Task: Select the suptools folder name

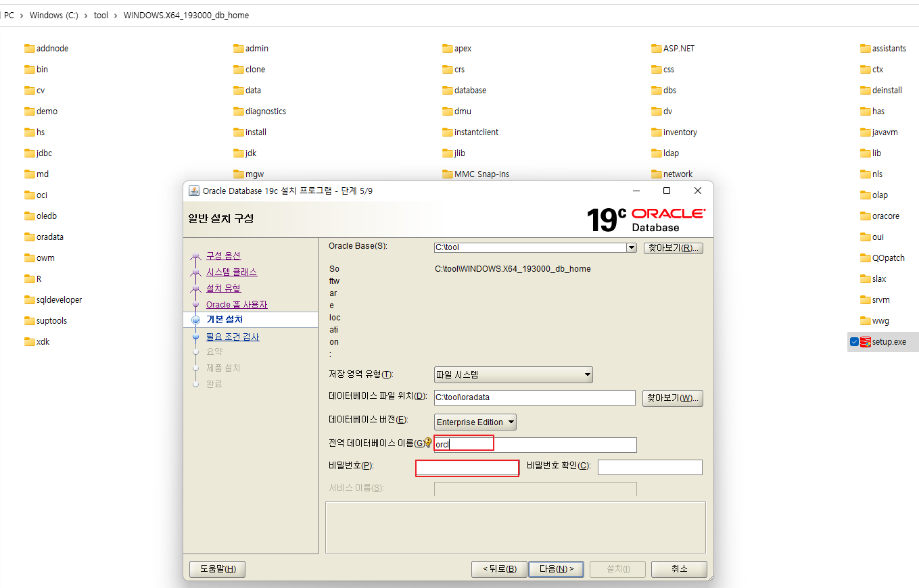Action: click(x=52, y=321)
